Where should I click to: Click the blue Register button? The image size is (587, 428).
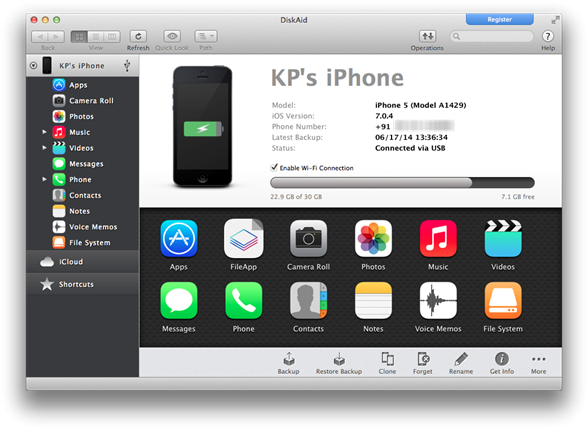(x=499, y=19)
